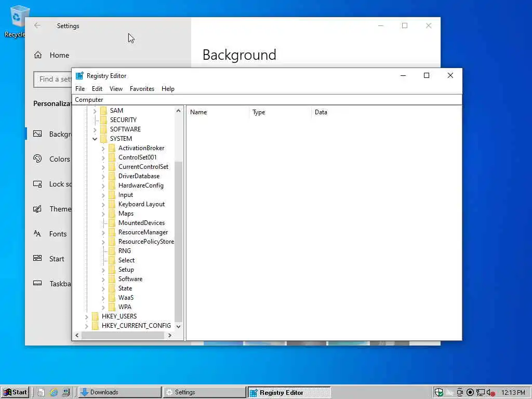Image resolution: width=532 pixels, height=399 pixels.
Task: Click the taskbar Start button
Action: click(x=15, y=392)
